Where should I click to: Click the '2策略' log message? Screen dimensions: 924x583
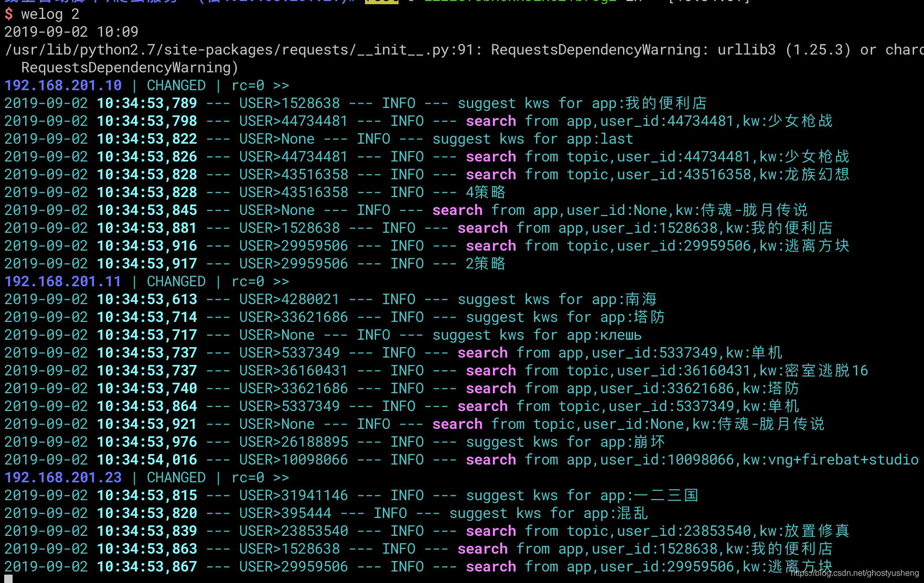486,264
